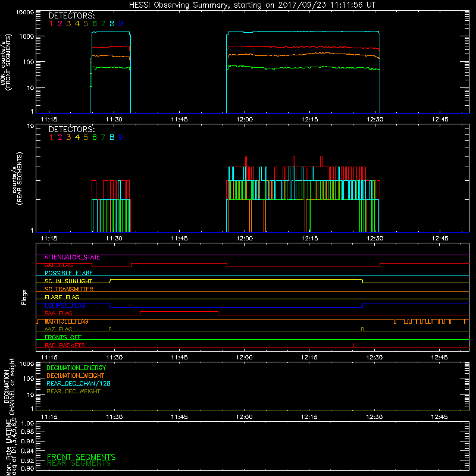This screenshot has height=476, width=476.
Task: Click the PARTICLE_FLAG label
Action: (x=67, y=321)
